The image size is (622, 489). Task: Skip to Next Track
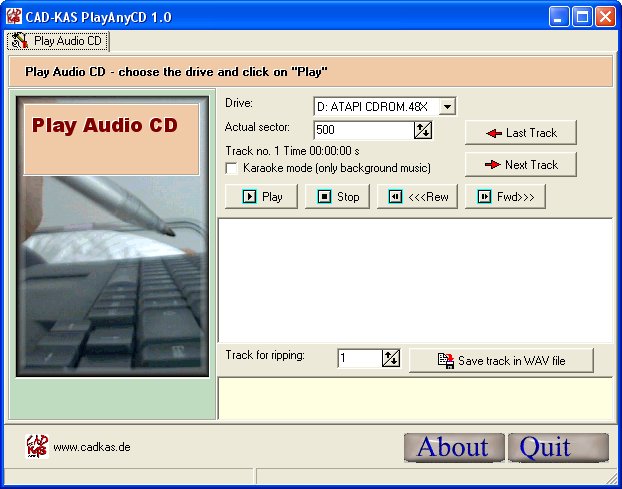(x=520, y=165)
